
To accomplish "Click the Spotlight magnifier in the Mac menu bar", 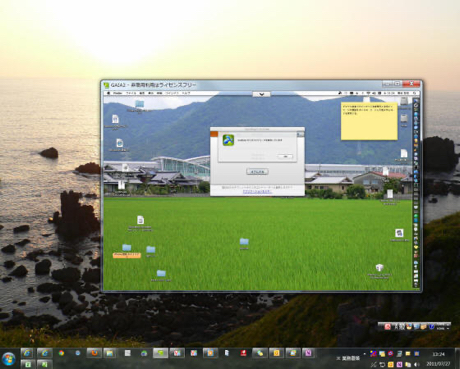I will [415, 93].
